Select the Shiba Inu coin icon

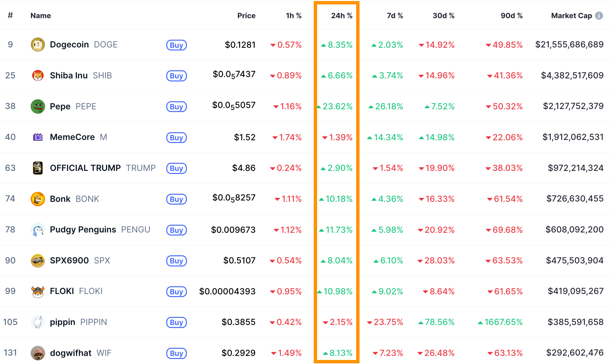38,75
